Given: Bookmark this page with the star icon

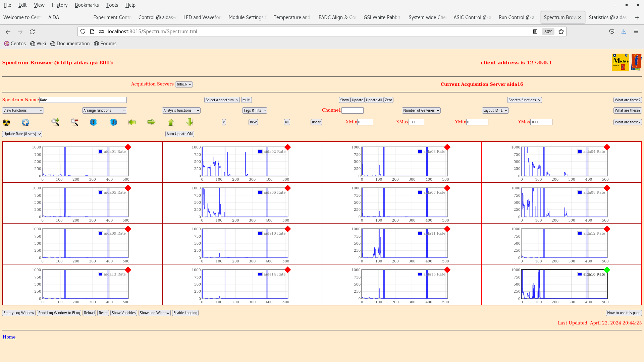Looking at the screenshot, I should (x=561, y=32).
